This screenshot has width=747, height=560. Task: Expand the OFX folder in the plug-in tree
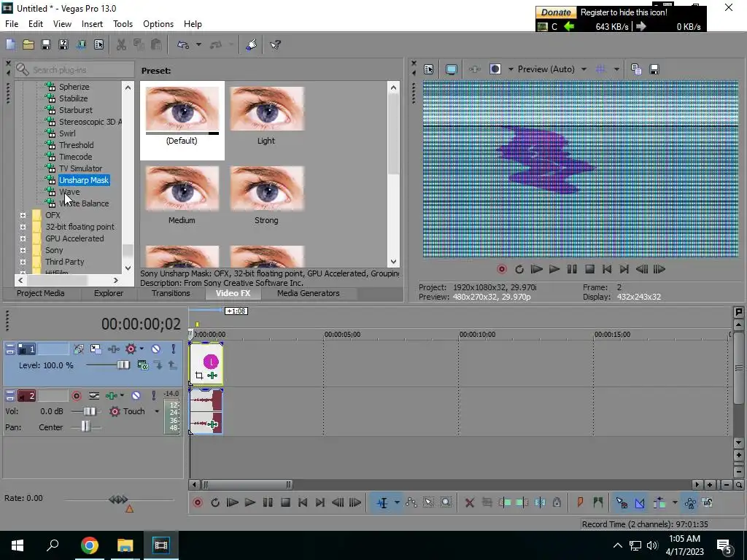click(x=23, y=215)
